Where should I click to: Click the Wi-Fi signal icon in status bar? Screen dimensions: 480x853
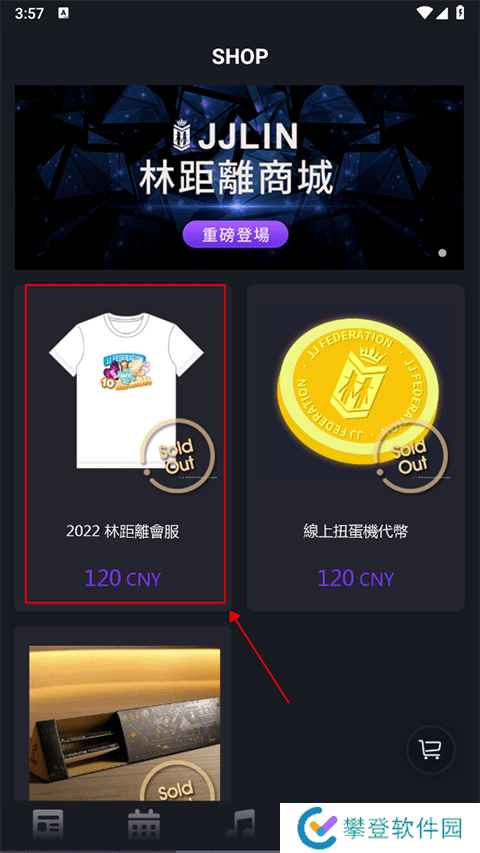tap(424, 13)
